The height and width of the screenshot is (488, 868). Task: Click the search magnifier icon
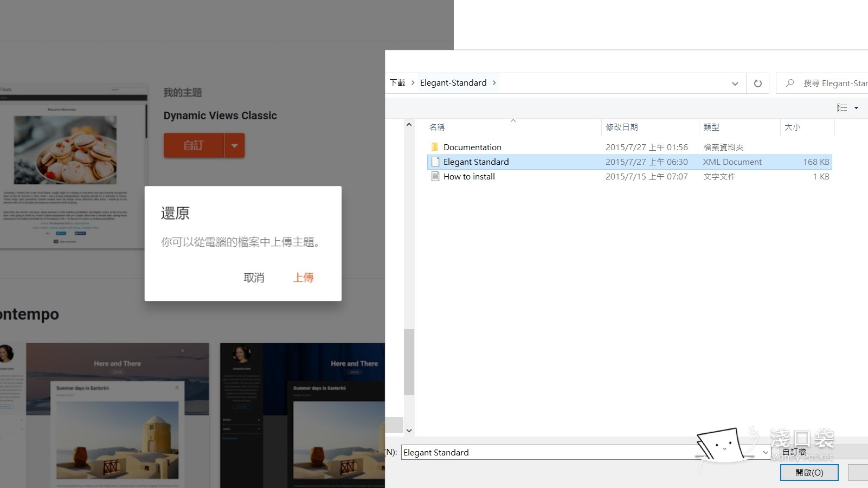coord(790,83)
